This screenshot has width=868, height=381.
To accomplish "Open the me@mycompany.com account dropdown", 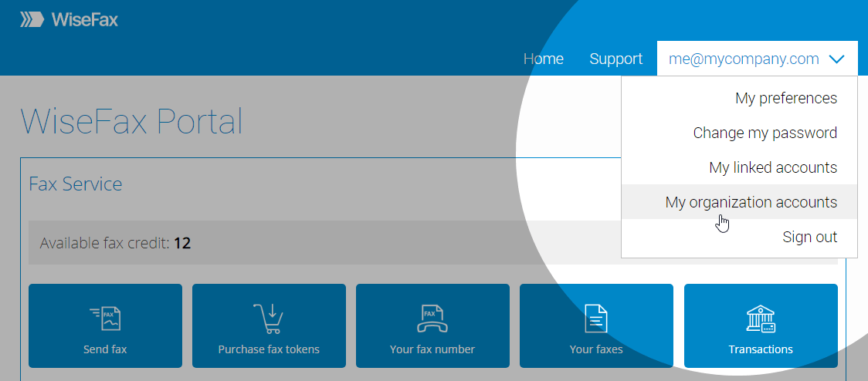I will [757, 59].
